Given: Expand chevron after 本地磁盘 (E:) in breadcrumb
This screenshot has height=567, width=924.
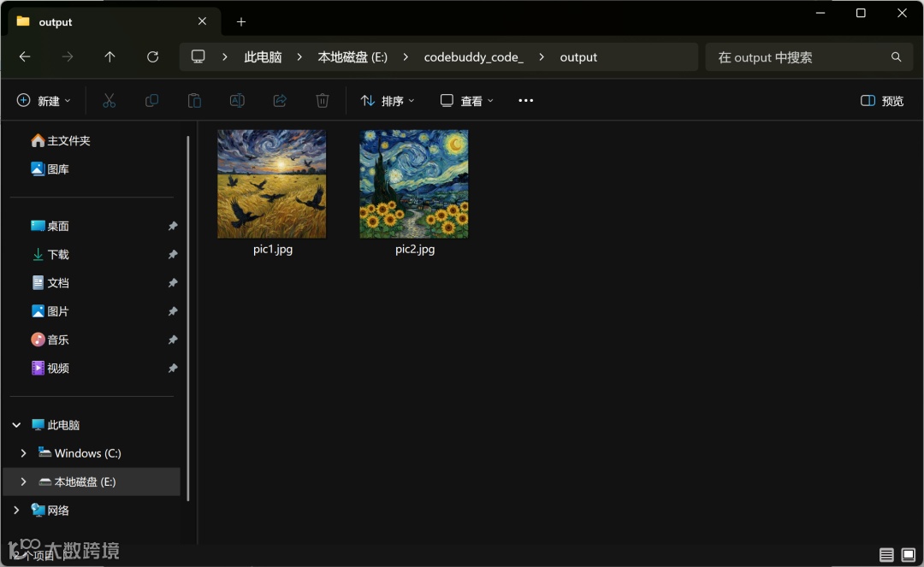Looking at the screenshot, I should coord(406,57).
